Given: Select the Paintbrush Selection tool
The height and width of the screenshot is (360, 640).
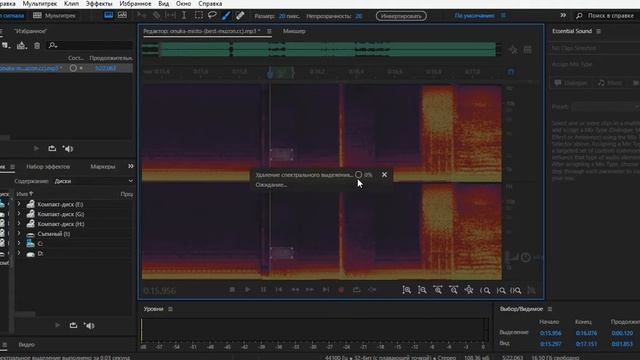Looking at the screenshot, I should coord(226,16).
